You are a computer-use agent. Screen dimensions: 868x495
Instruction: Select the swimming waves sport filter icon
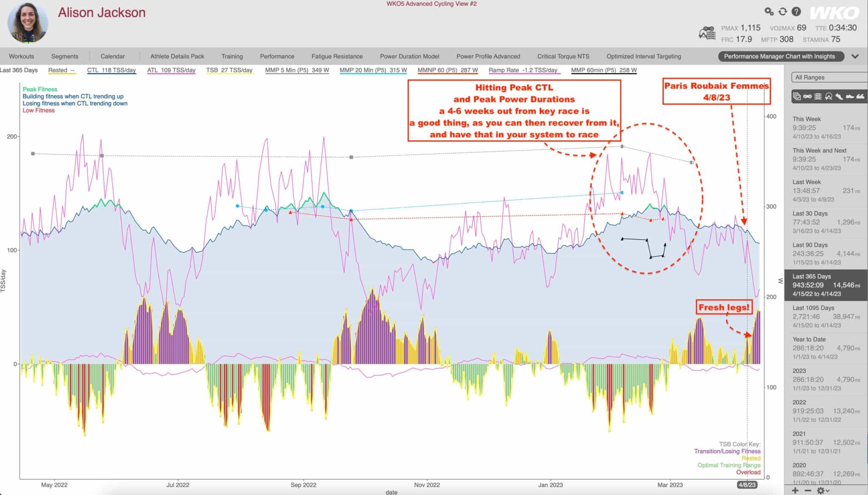[x=860, y=97]
